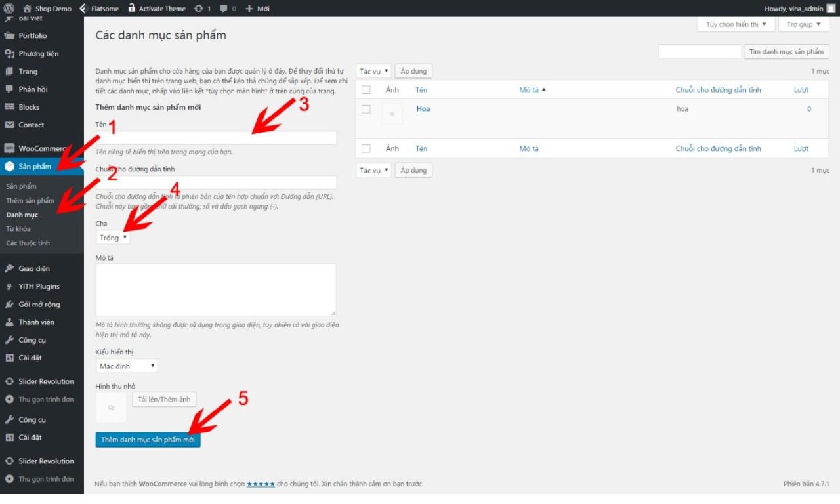
Task: Click the Portfolio sidebar icon
Action: coord(9,36)
